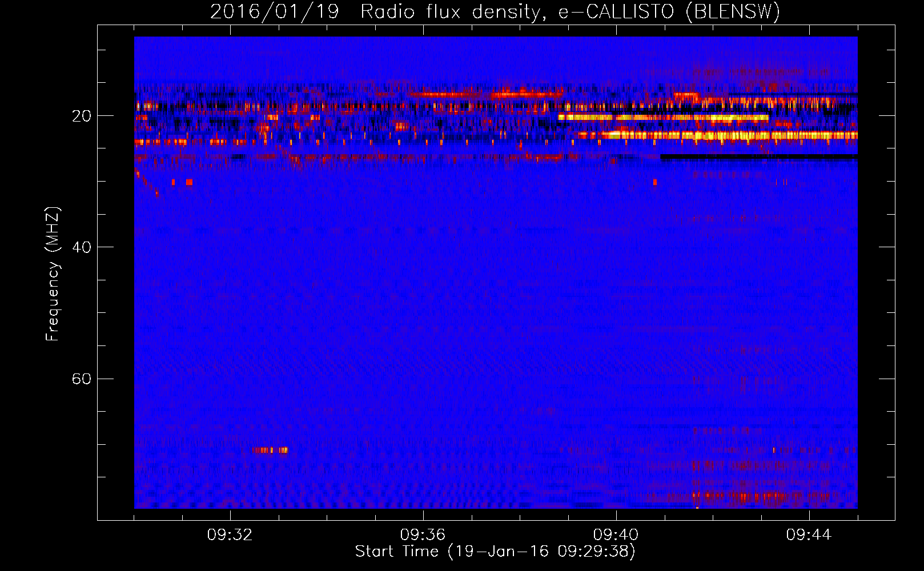This screenshot has height=571, width=924.
Task: Click the 09:36 time tick label
Action: [x=423, y=535]
